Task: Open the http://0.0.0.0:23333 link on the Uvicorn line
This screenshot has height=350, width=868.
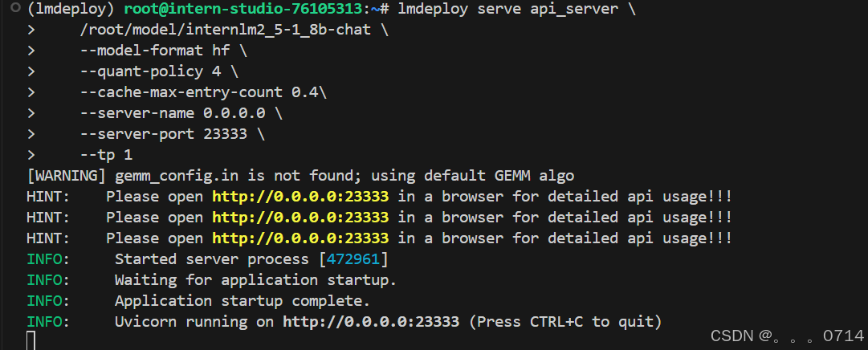Action: (x=371, y=321)
